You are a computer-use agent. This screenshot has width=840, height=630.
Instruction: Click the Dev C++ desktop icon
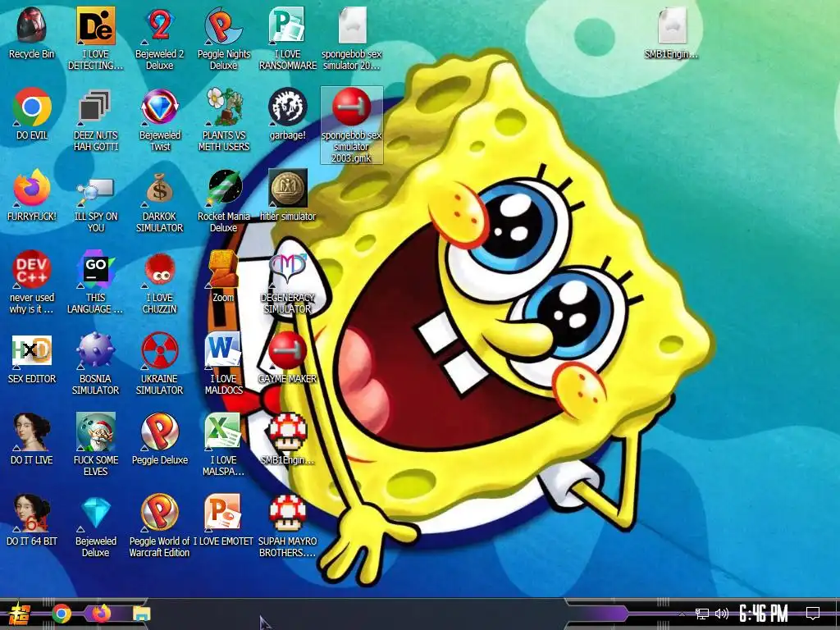[32, 269]
